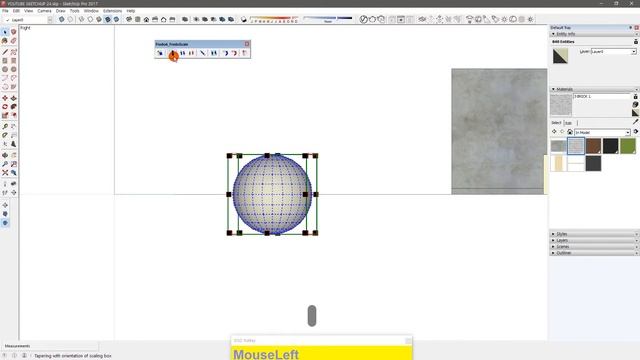Click the In Model home icon
This screenshot has height=360, width=640.
pos(569,132)
